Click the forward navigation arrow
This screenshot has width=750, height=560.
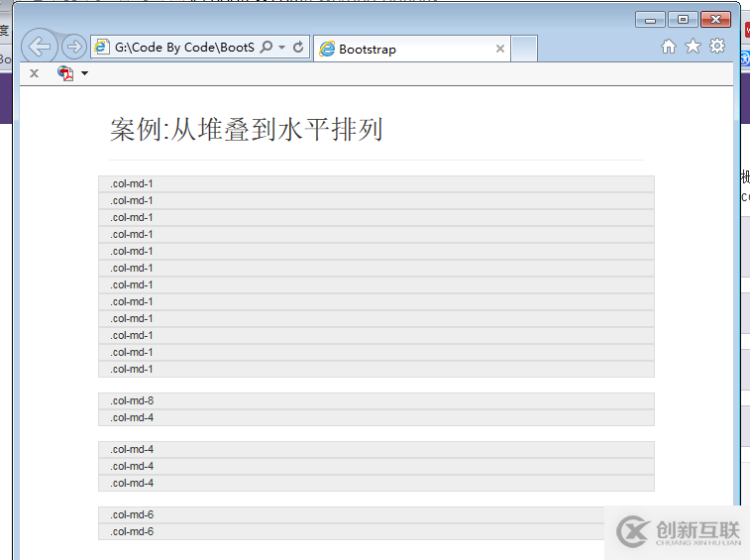click(74, 47)
